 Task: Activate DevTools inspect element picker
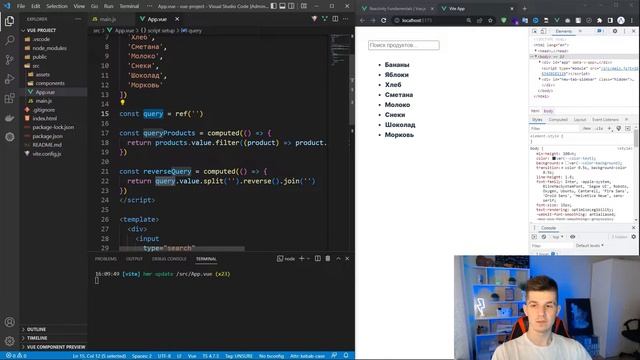click(x=535, y=31)
